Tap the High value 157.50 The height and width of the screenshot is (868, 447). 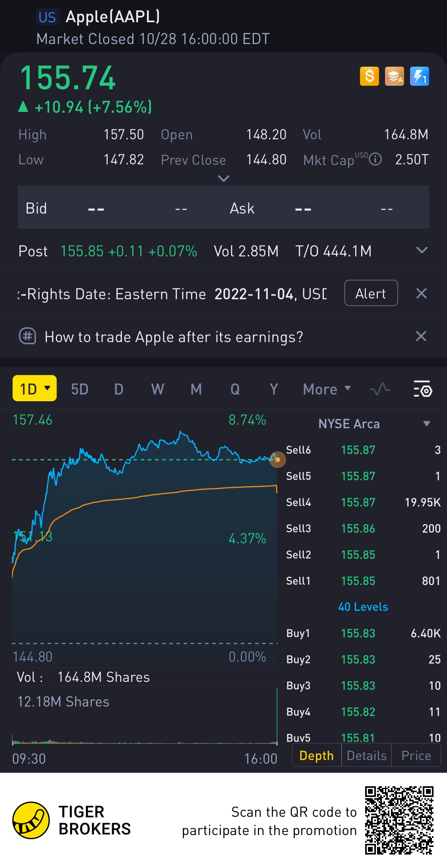(x=124, y=135)
